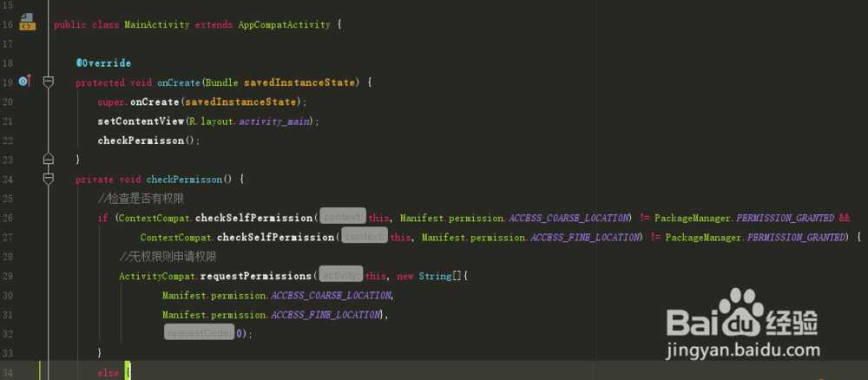Click the savedInstanceState parameter in the onCreate signature
868x380 pixels.
click(299, 83)
